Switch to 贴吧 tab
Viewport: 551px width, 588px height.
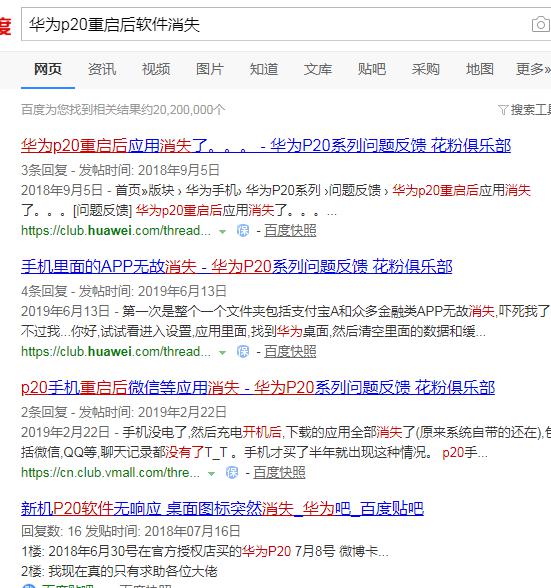[372, 69]
